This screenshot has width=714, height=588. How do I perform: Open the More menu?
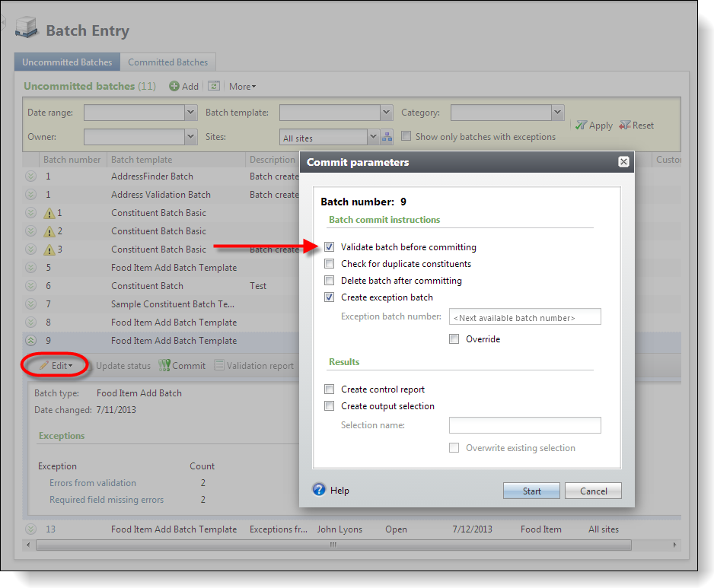(242, 87)
